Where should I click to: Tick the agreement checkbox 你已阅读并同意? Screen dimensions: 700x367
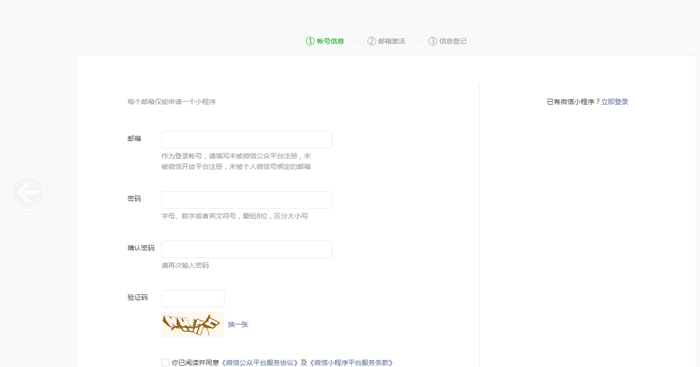(165, 363)
